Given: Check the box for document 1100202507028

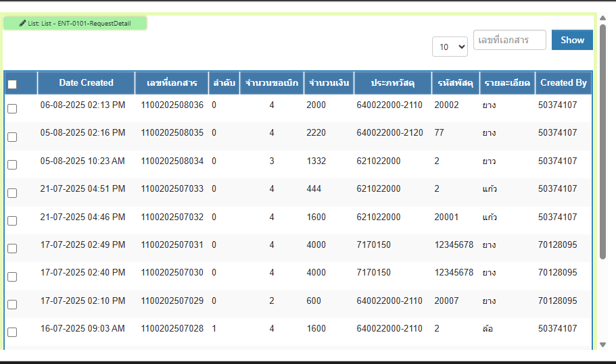Looking at the screenshot, I should click(x=12, y=332).
